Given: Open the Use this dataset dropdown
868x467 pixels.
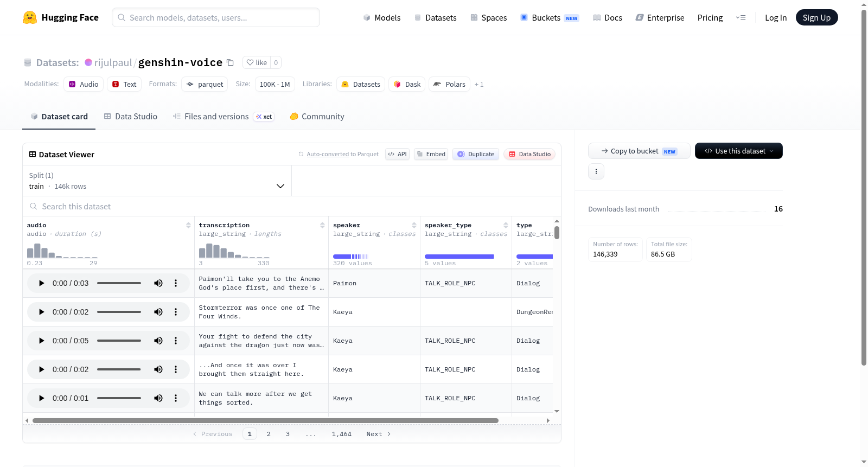Looking at the screenshot, I should (739, 151).
